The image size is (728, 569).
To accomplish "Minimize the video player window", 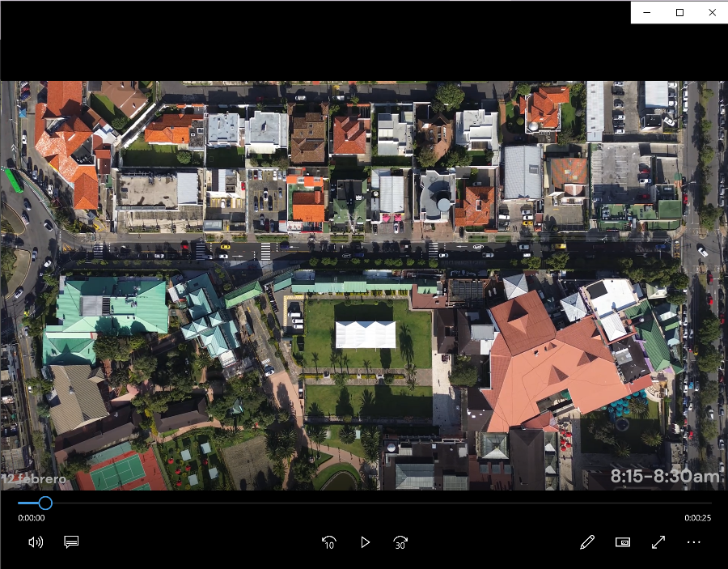I will 647,12.
